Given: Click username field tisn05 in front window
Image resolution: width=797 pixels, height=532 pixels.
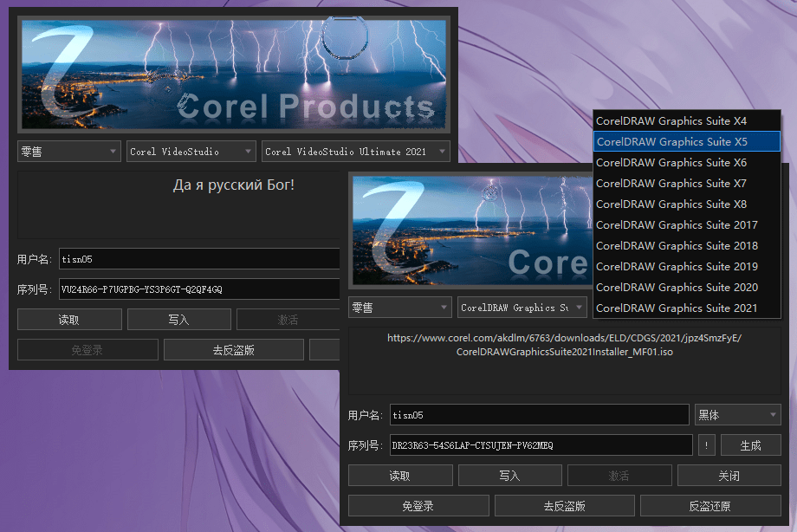Looking at the screenshot, I should click(540, 415).
